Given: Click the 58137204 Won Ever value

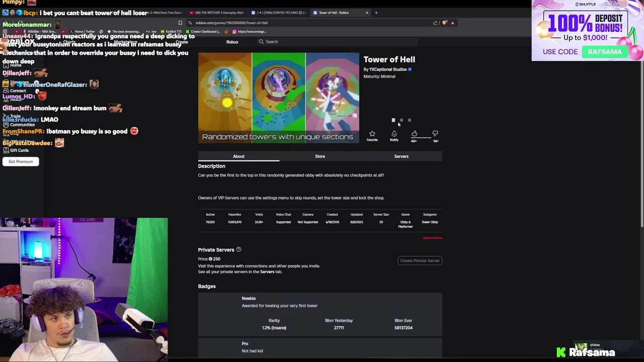Looking at the screenshot, I should (404, 328).
